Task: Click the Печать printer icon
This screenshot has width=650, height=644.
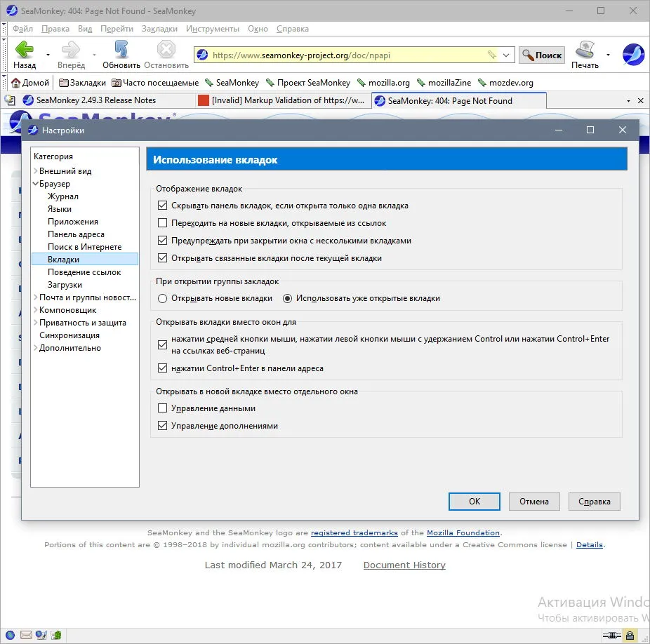Action: coord(585,50)
